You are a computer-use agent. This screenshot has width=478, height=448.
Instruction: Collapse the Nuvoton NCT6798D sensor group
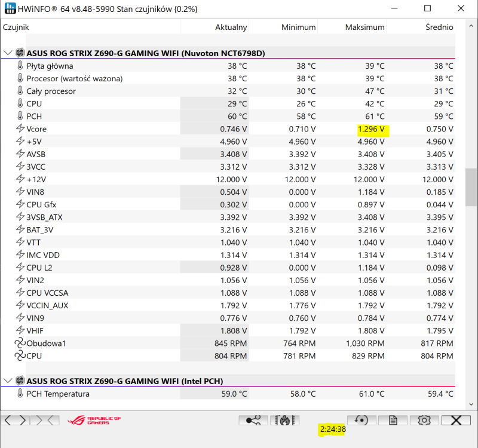(x=8, y=53)
